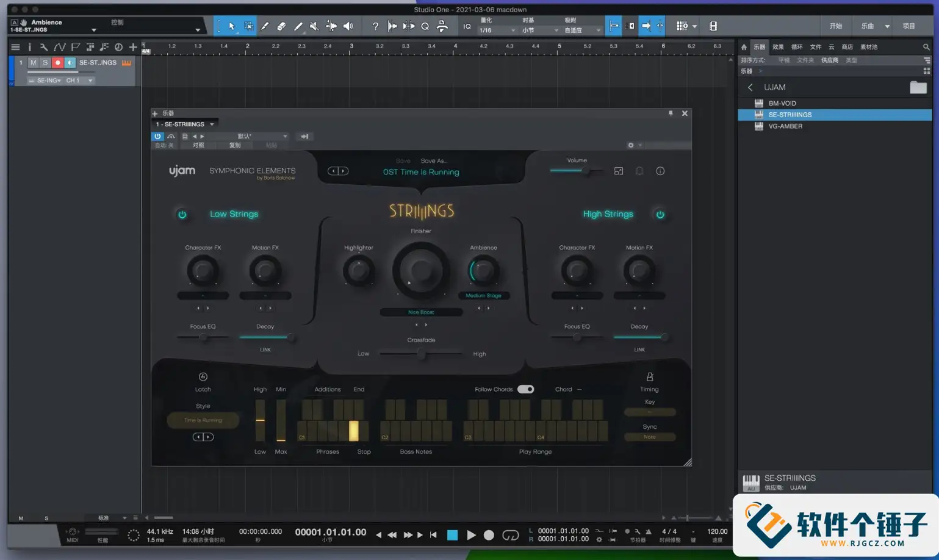
Task: Select the Paint pencil tool
Action: (298, 26)
